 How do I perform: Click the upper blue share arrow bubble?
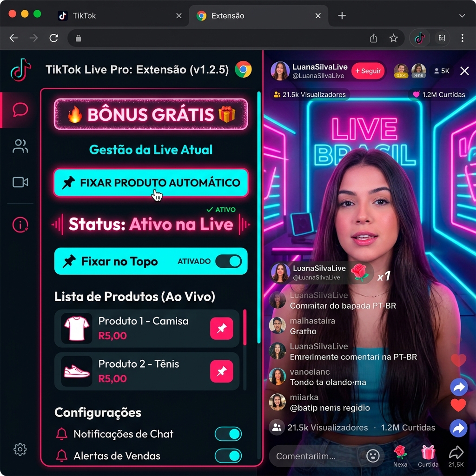point(459,387)
